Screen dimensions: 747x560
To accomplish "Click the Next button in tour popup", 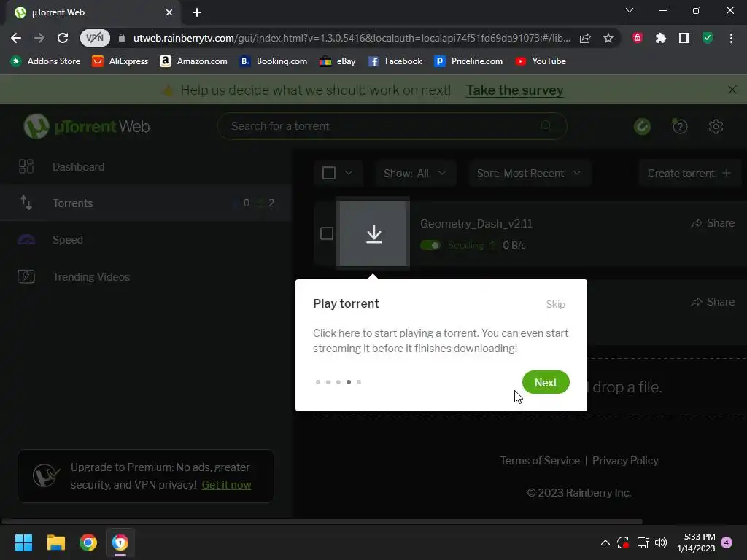I will pos(546,382).
